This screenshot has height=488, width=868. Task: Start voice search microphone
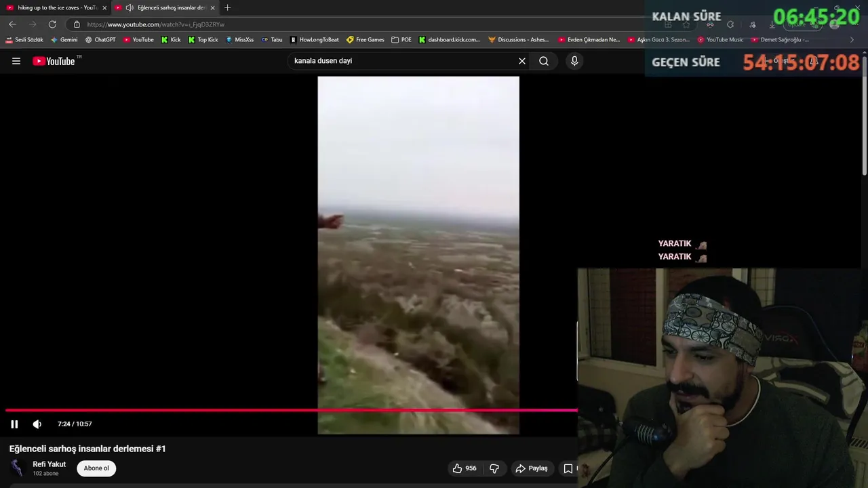(x=574, y=61)
